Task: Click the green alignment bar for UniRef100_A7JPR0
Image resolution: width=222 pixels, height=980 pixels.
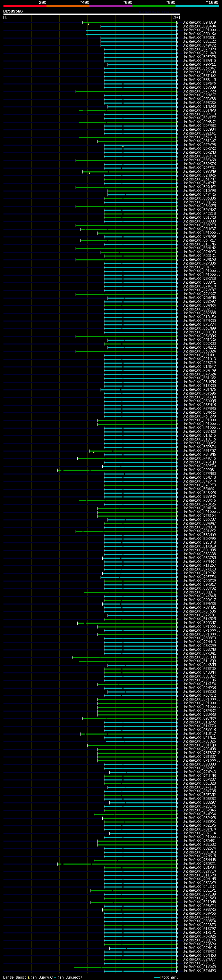Action: 126,91
